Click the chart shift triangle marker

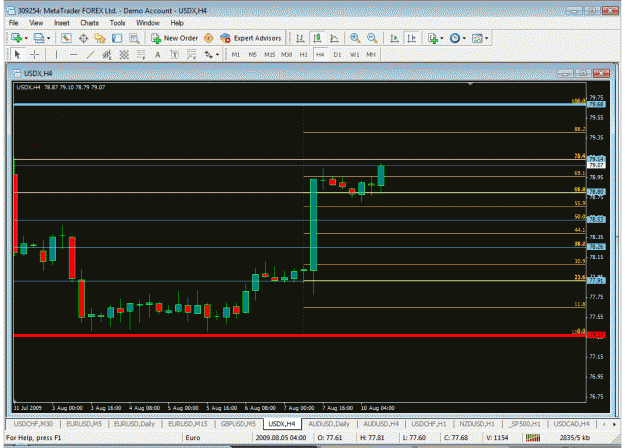pyautogui.click(x=470, y=84)
